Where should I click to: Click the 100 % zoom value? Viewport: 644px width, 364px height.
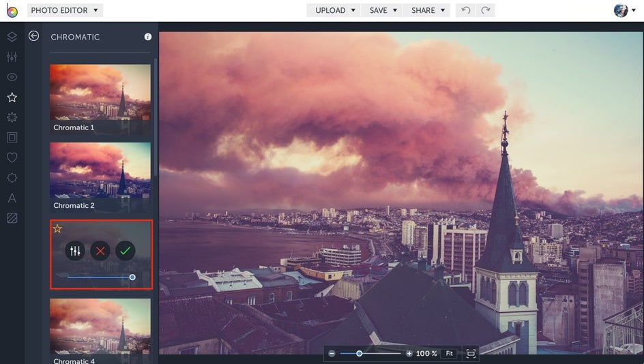pos(426,353)
